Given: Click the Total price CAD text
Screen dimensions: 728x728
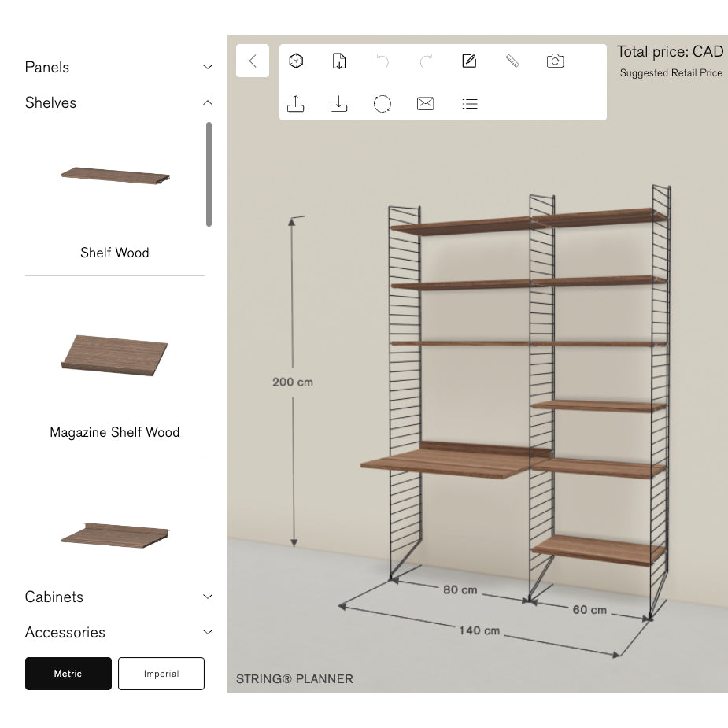Looking at the screenshot, I should 670,51.
